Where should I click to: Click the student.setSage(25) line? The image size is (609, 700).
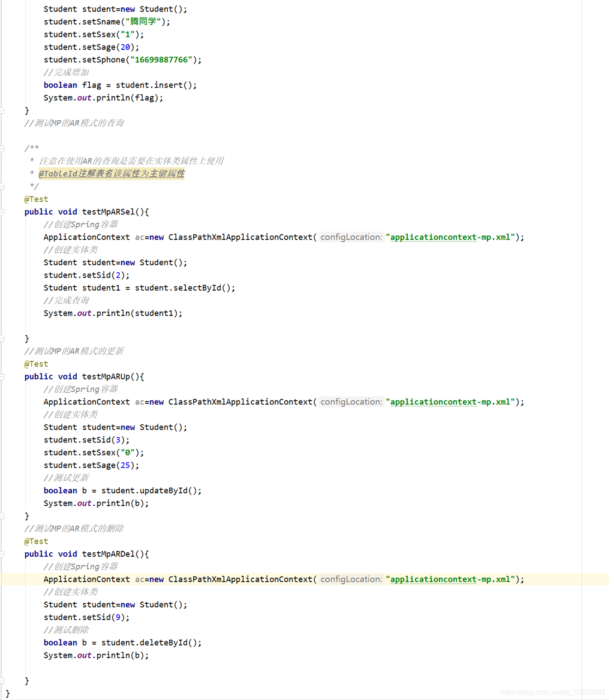click(x=91, y=465)
